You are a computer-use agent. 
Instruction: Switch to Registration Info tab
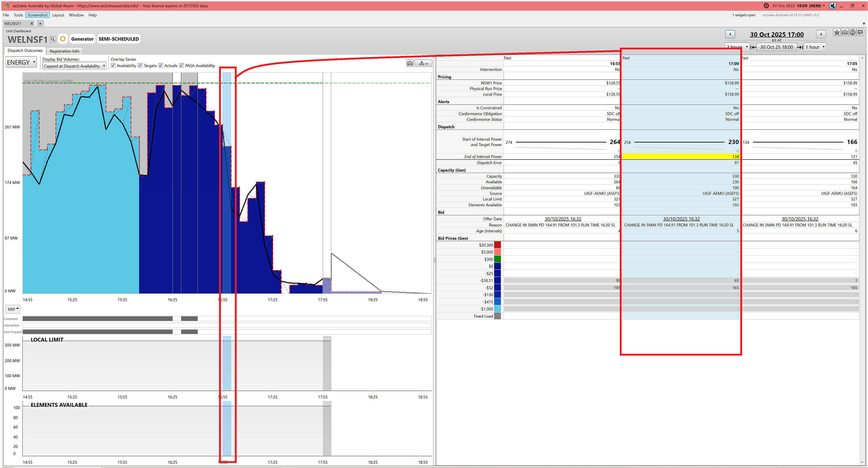pos(64,51)
